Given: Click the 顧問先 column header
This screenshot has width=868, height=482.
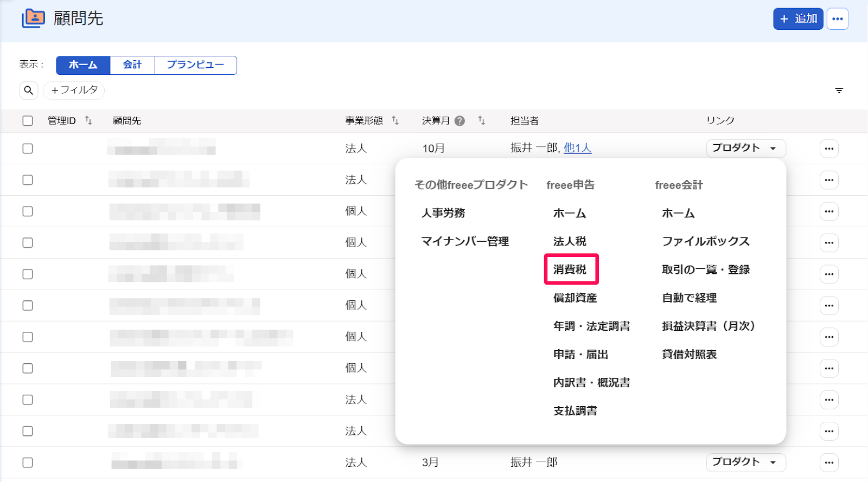Looking at the screenshot, I should click(127, 120).
